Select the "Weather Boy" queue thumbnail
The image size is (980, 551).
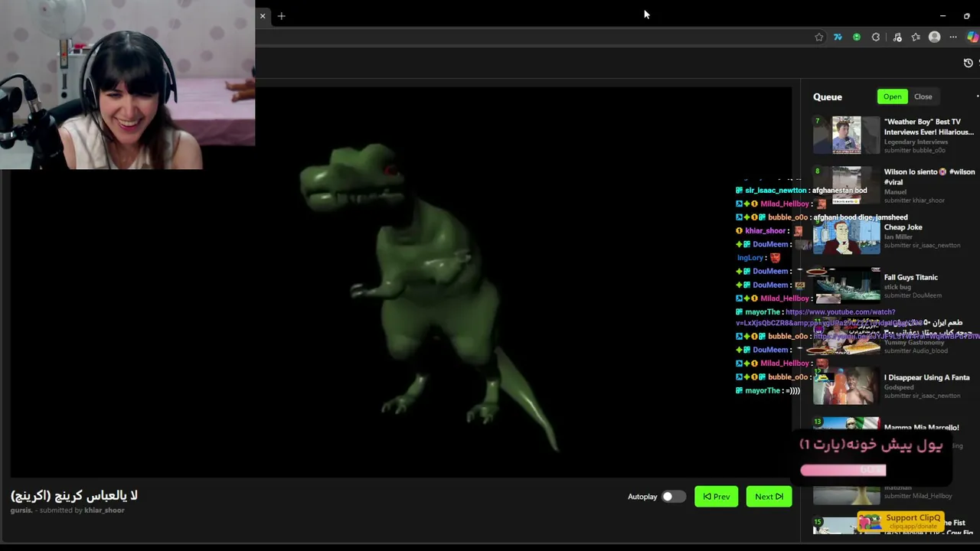(847, 135)
